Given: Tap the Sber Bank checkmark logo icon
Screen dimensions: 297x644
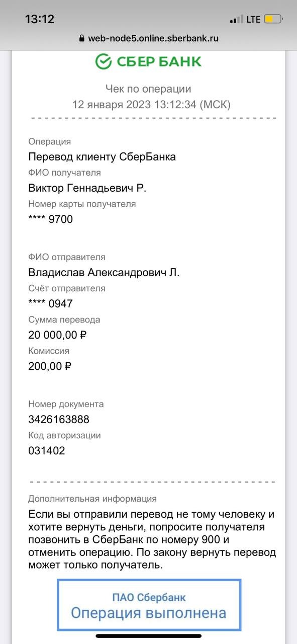Looking at the screenshot, I should 103,61.
